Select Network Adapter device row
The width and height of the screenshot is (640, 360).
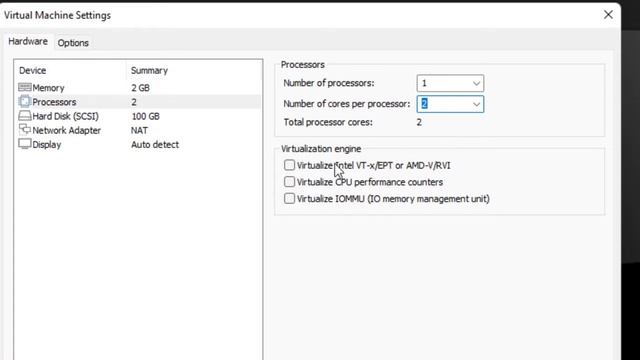138,130
